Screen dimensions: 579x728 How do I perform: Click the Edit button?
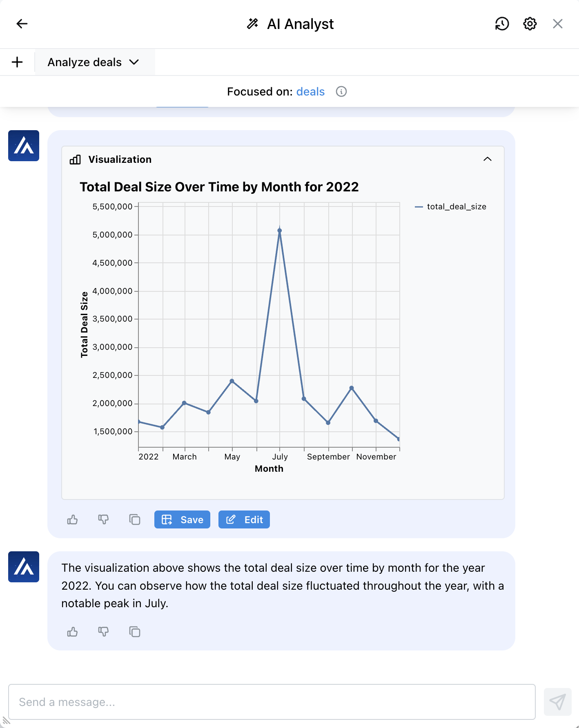(244, 519)
